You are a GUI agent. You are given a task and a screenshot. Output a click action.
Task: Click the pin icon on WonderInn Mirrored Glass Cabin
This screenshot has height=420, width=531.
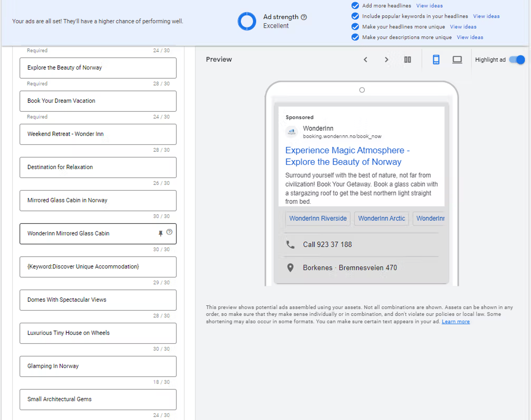tap(161, 233)
